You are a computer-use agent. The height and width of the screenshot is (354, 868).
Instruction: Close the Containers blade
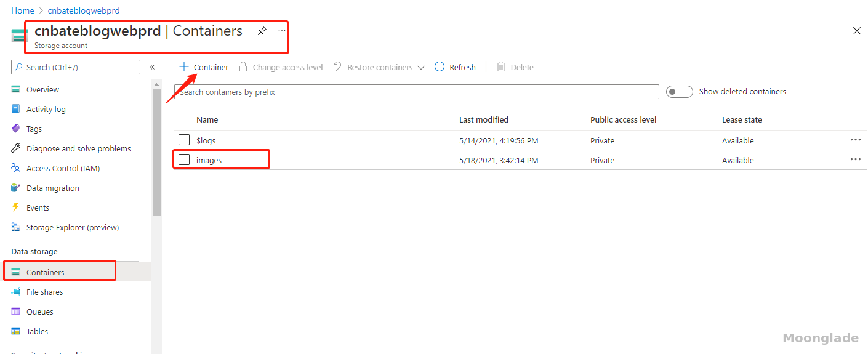pos(857,31)
